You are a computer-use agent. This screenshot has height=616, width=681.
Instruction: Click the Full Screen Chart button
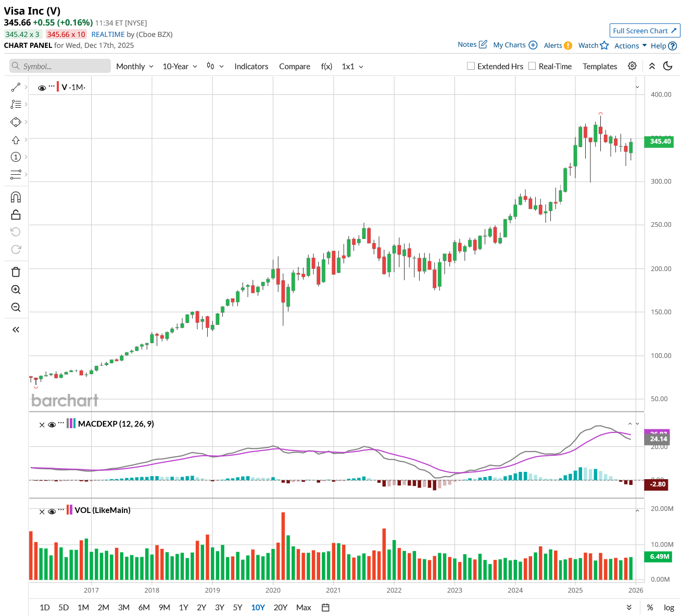pos(645,31)
